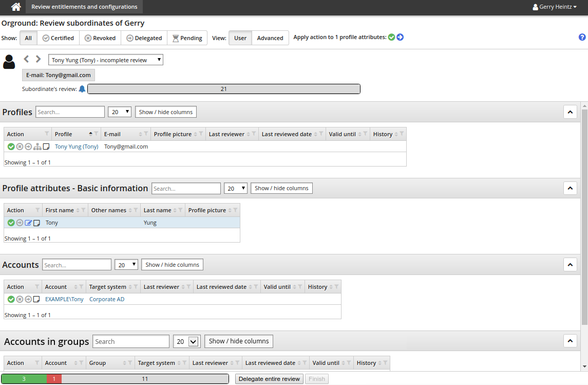588x385 pixels.
Task: Open the help question mark icon
Action: [582, 37]
